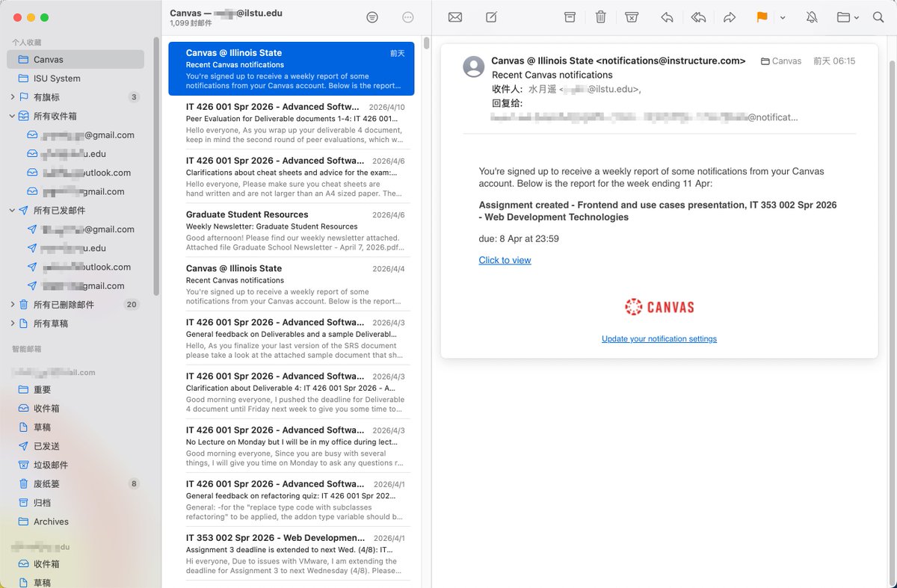The image size is (897, 588).
Task: Toggle the message filter icon
Action: 372,17
